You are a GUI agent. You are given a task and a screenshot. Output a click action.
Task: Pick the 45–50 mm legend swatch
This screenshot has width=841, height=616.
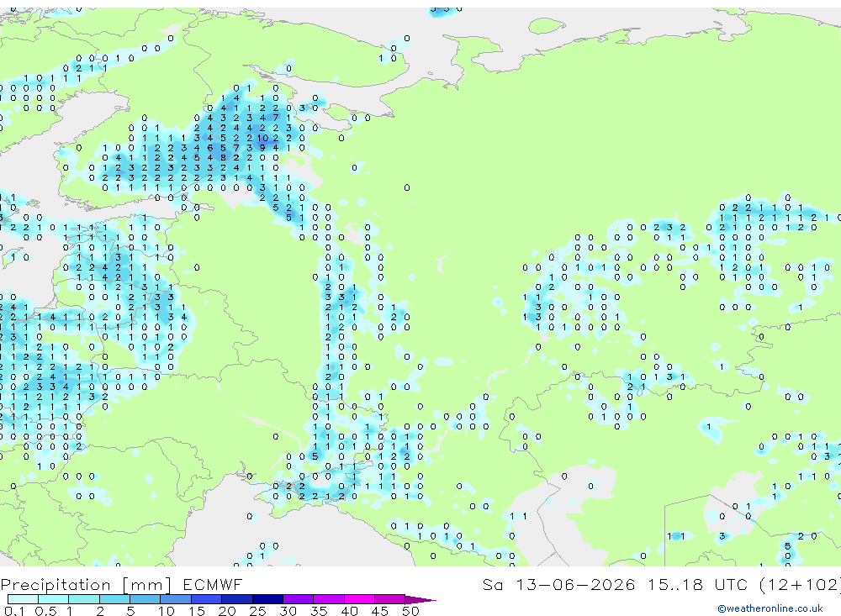pos(390,599)
